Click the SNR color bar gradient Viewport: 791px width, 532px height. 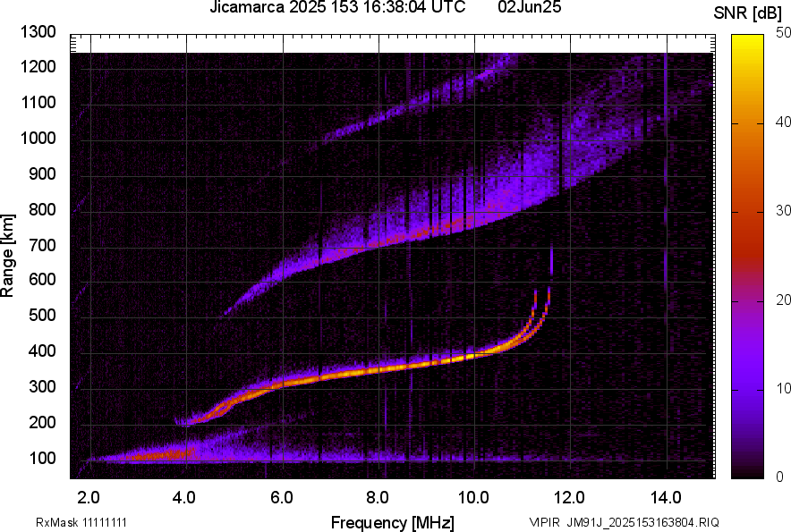point(747,257)
